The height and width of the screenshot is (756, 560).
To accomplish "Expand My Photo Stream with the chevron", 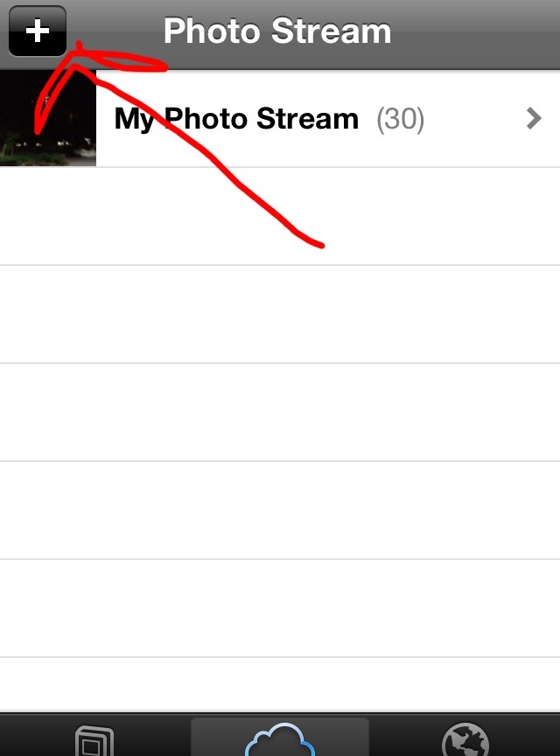I will coord(534,119).
